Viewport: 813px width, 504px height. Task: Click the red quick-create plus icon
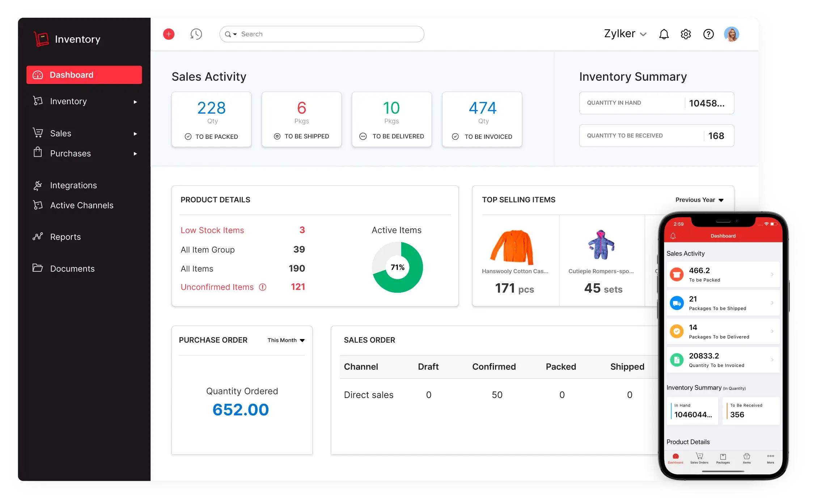pos(169,34)
